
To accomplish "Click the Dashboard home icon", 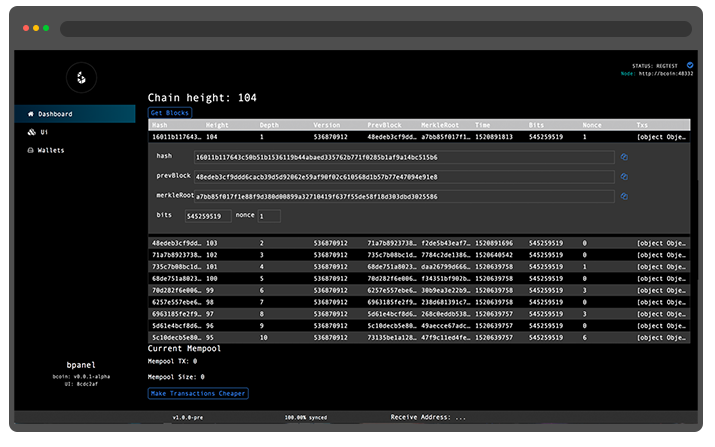I will point(31,114).
